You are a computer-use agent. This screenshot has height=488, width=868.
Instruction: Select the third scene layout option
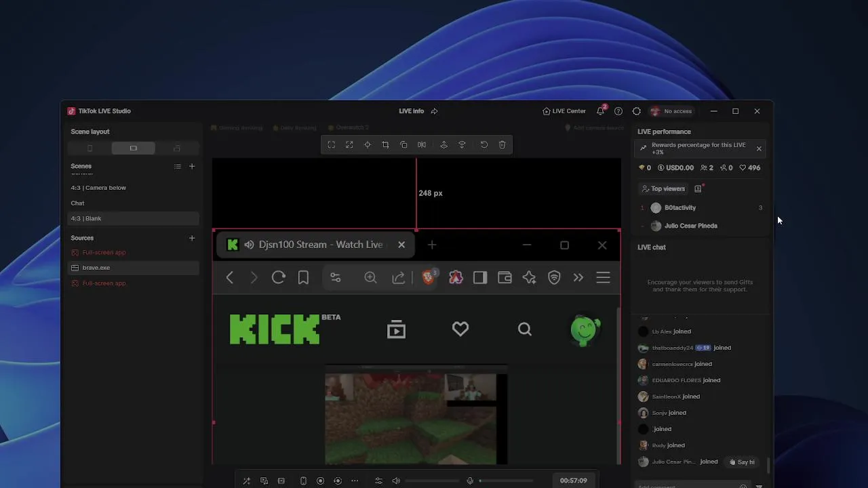tap(177, 148)
